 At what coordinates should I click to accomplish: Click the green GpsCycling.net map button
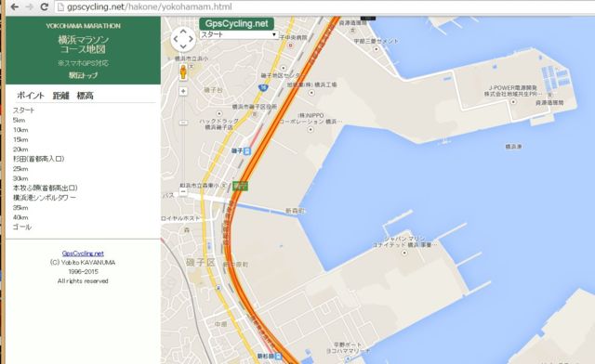tap(236, 23)
